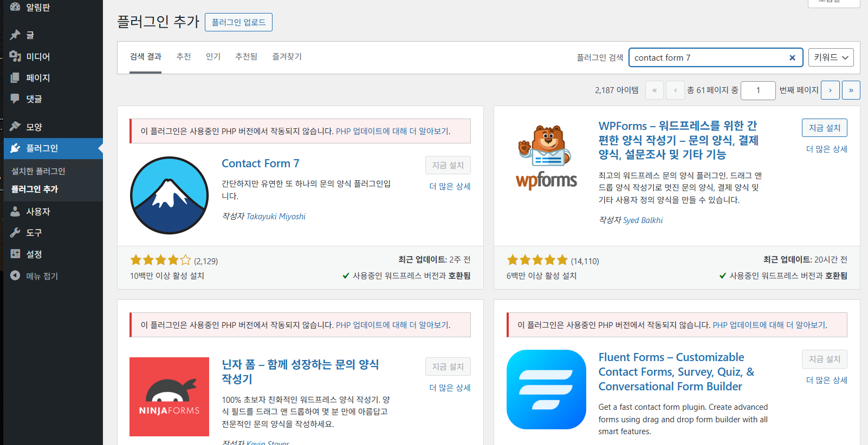Switch to the 인기 tab

coord(213,56)
